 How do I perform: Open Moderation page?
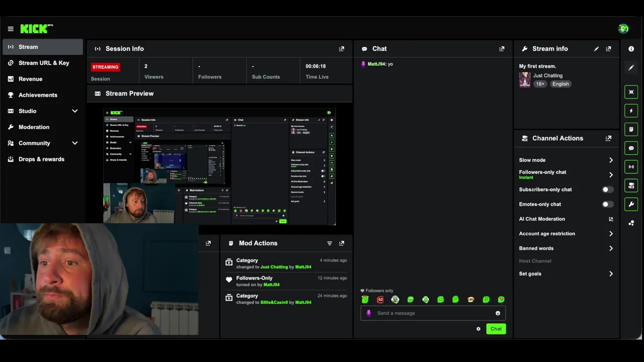(43, 127)
